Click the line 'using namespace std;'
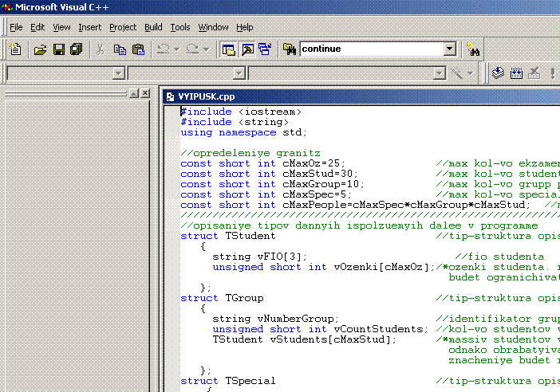This screenshot has height=392, width=560. pyautogui.click(x=244, y=133)
